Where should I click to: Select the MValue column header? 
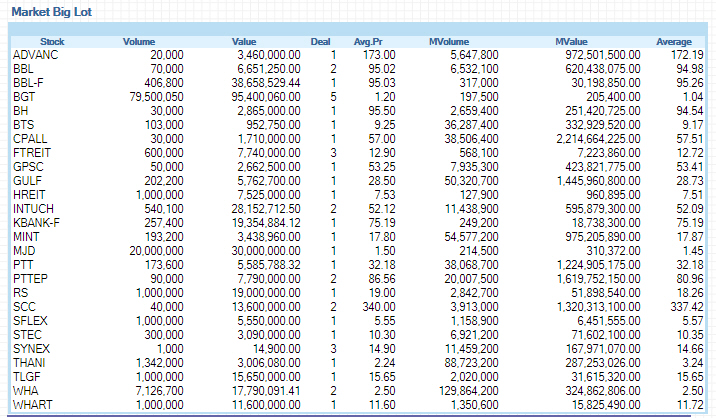[571, 42]
